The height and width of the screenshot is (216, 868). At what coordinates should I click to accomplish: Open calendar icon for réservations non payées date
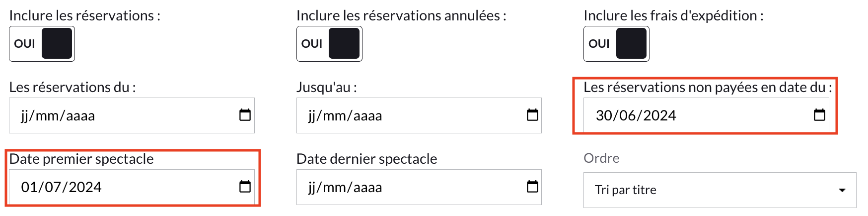tap(819, 115)
